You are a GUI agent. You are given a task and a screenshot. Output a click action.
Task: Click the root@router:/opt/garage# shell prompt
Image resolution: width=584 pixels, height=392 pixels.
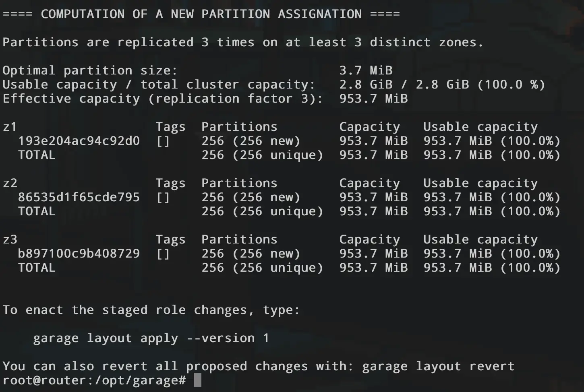94,380
